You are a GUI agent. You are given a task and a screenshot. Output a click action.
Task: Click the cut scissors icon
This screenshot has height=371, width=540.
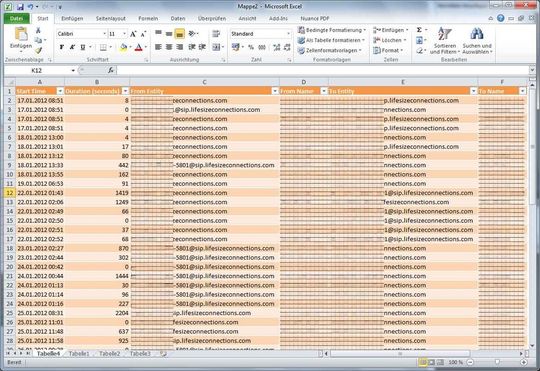38,31
